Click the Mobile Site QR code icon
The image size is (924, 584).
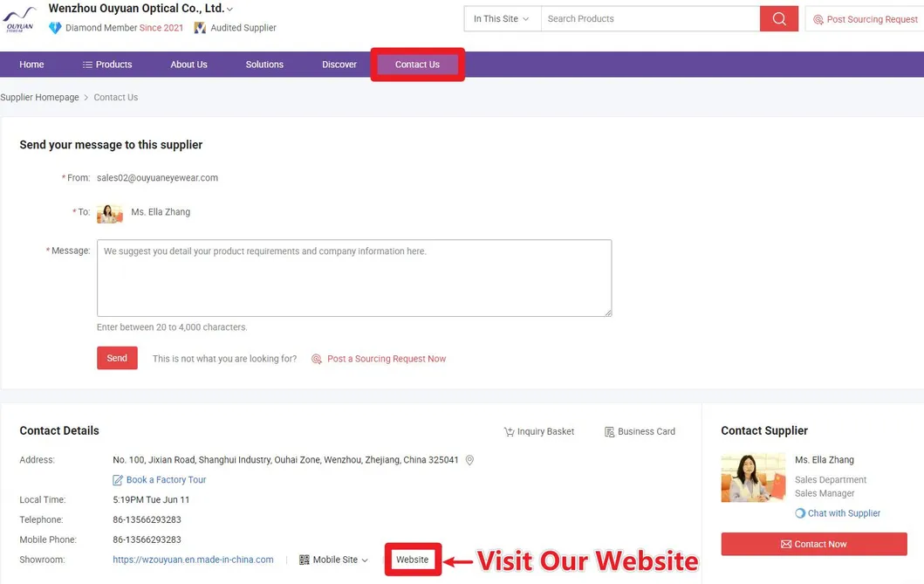pos(304,560)
